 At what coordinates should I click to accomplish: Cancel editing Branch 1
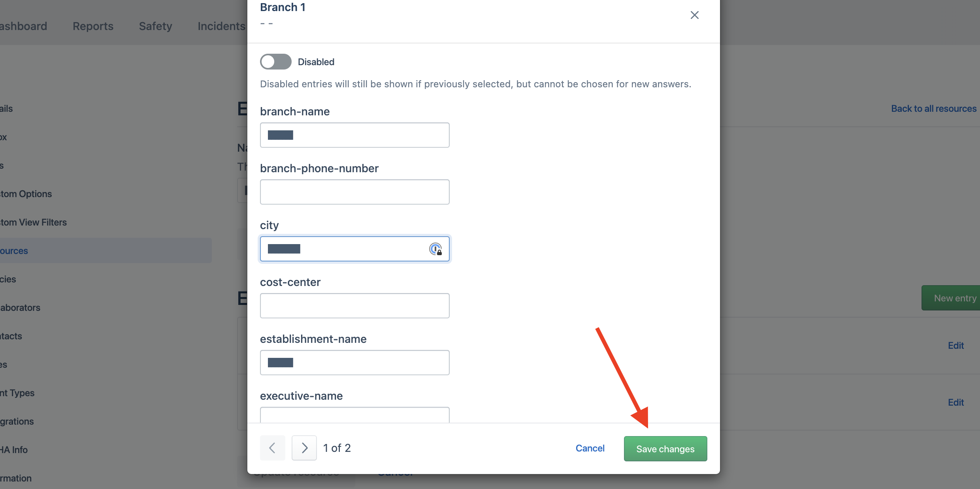point(590,448)
